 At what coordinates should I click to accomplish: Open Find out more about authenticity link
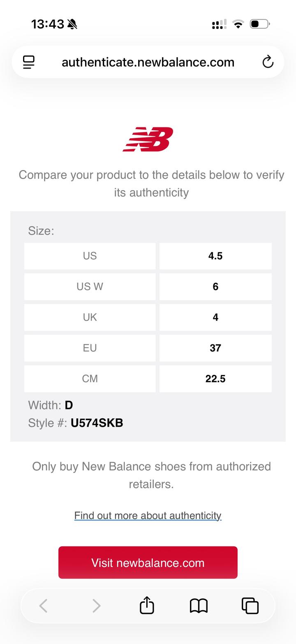point(148,516)
